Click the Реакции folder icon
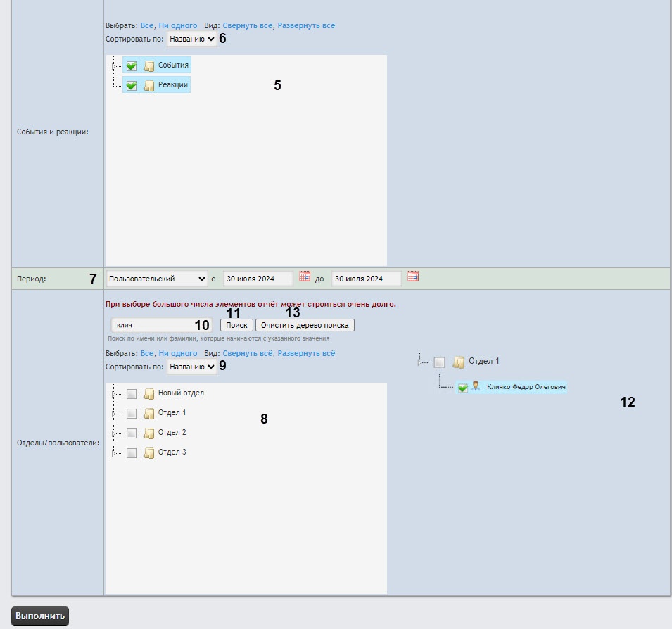 click(149, 86)
